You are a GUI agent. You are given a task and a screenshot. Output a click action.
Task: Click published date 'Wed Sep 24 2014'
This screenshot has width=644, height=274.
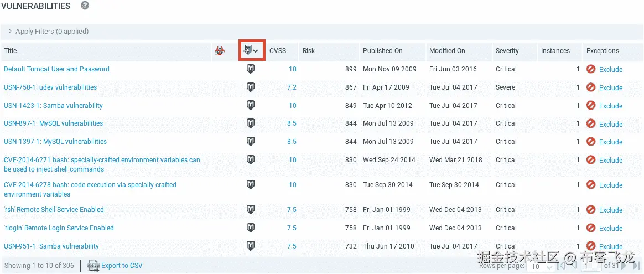(389, 159)
